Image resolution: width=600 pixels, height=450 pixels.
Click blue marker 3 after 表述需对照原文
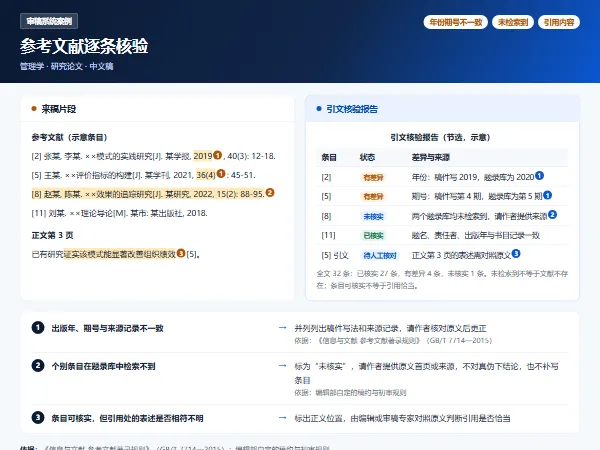[516, 253]
